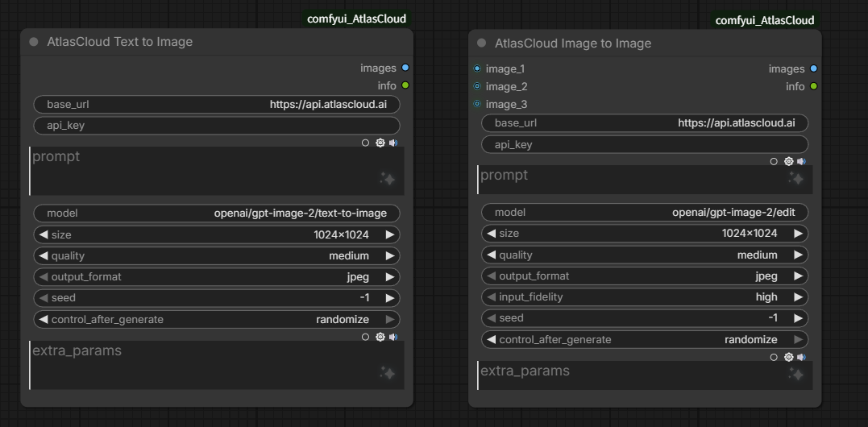Viewport: 868px width, 427px height.
Task: Increase seed value in Text to Image node
Action: pyautogui.click(x=390, y=297)
